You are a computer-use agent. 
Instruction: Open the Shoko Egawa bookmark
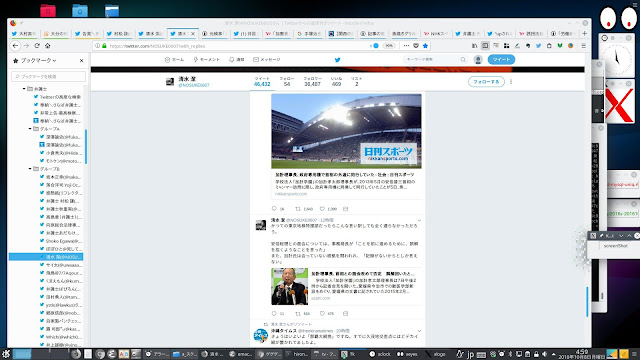pos(60,241)
